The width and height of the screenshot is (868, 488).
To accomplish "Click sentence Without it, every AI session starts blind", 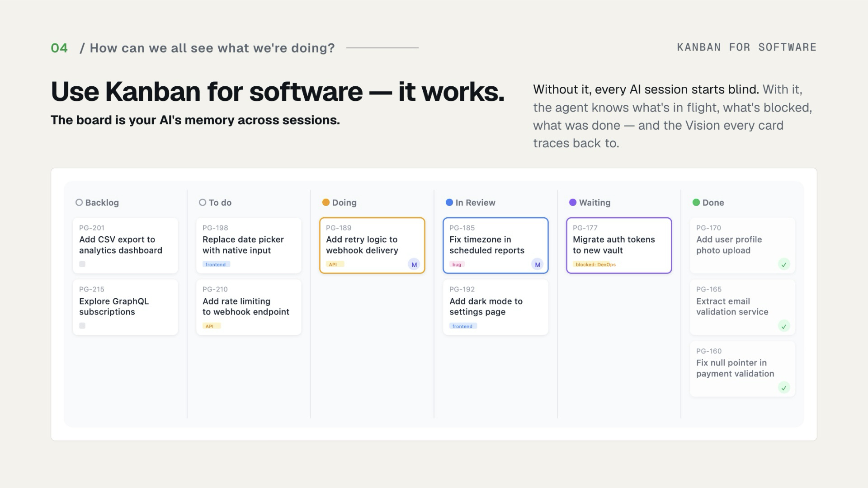I will tap(646, 89).
